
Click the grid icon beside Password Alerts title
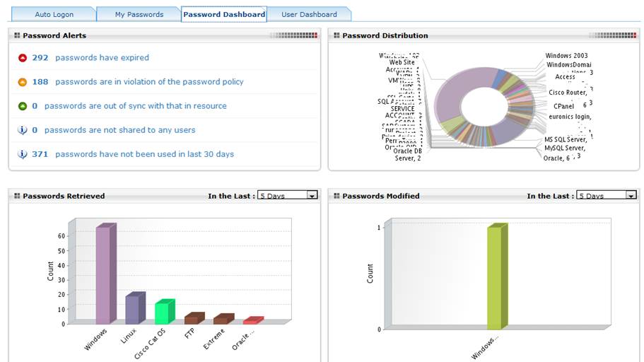point(17,35)
